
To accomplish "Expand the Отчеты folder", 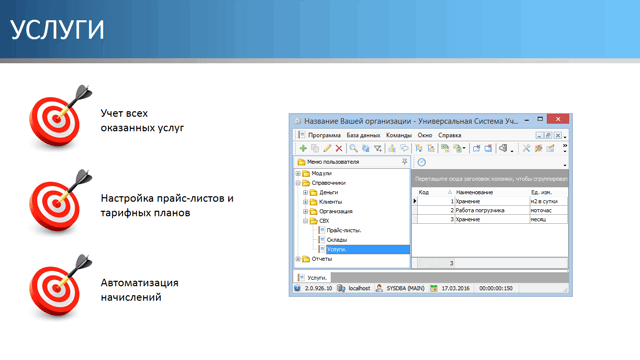I will [x=298, y=259].
